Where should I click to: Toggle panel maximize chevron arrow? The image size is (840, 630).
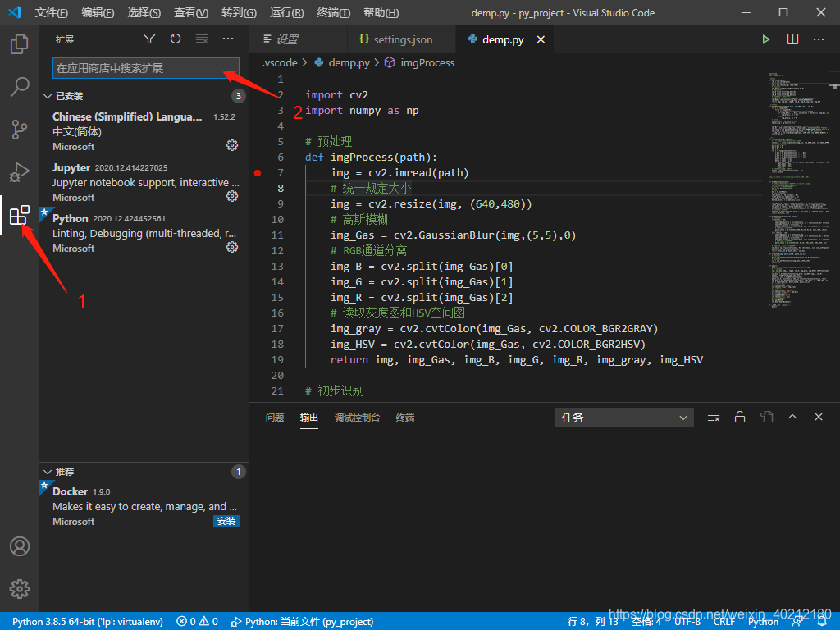(x=792, y=417)
